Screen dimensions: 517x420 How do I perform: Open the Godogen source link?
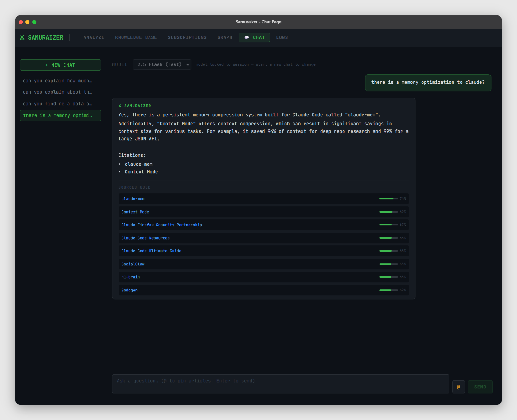coord(129,290)
